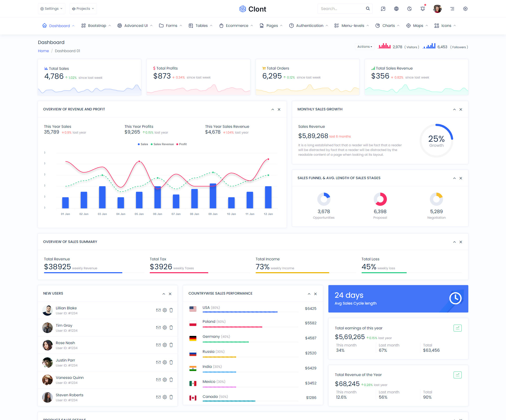The image size is (506, 420).
Task: Click the Home breadcrumb link
Action: click(43, 51)
